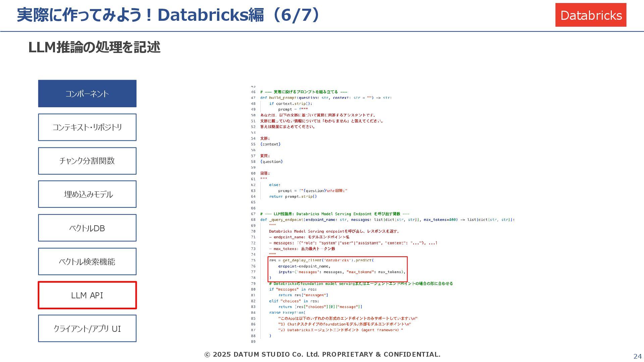This screenshot has height=362, width=644.
Task: Click the ベクトルDB box
Action: (87, 228)
